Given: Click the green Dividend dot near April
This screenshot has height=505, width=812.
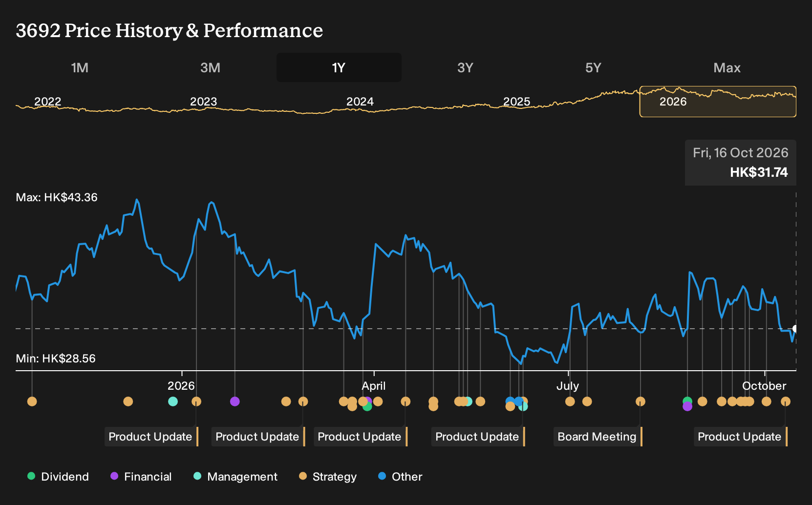Looking at the screenshot, I should click(x=367, y=406).
